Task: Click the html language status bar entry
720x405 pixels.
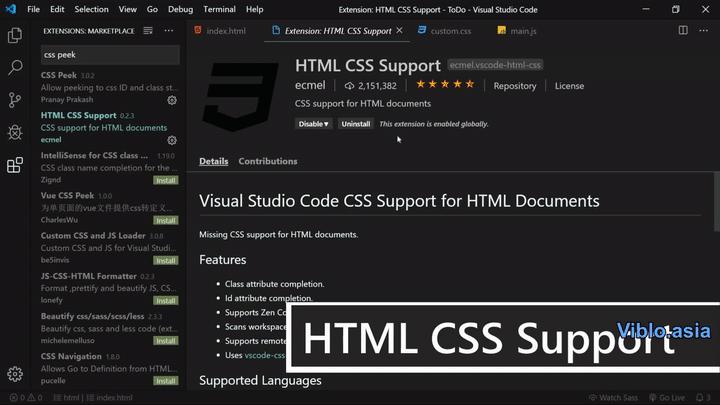Action: pos(66,398)
